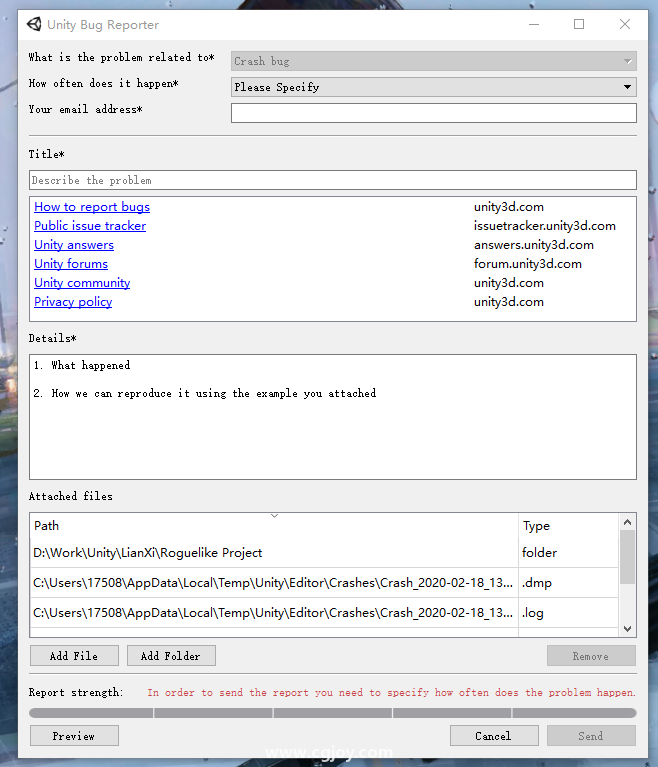Image resolution: width=658 pixels, height=767 pixels.
Task: Click the 'Add Folder' button
Action: coord(171,656)
